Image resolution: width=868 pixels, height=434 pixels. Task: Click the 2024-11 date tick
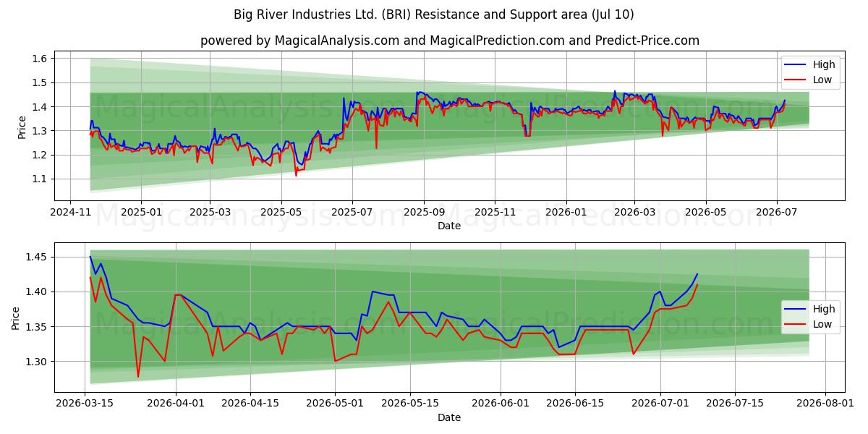tap(70, 213)
